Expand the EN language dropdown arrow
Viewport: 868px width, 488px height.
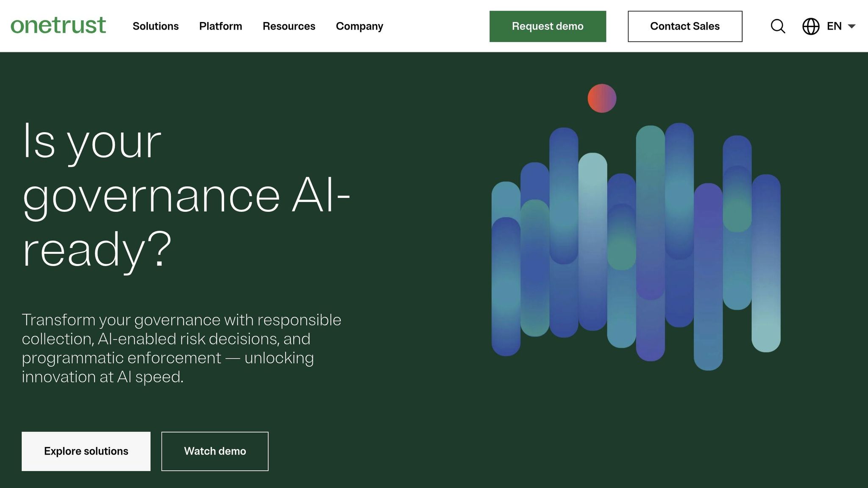click(851, 26)
